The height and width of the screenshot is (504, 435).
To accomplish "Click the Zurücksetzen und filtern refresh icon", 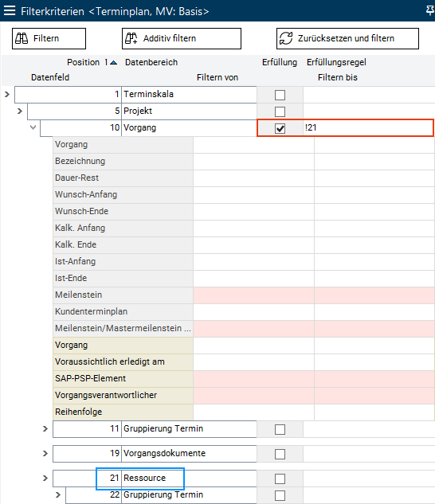I will click(x=286, y=38).
